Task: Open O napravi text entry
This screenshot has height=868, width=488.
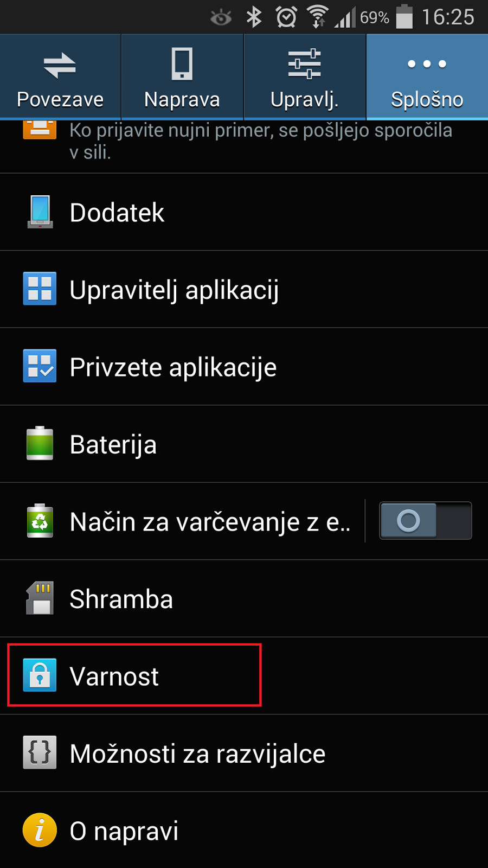Action: [124, 831]
